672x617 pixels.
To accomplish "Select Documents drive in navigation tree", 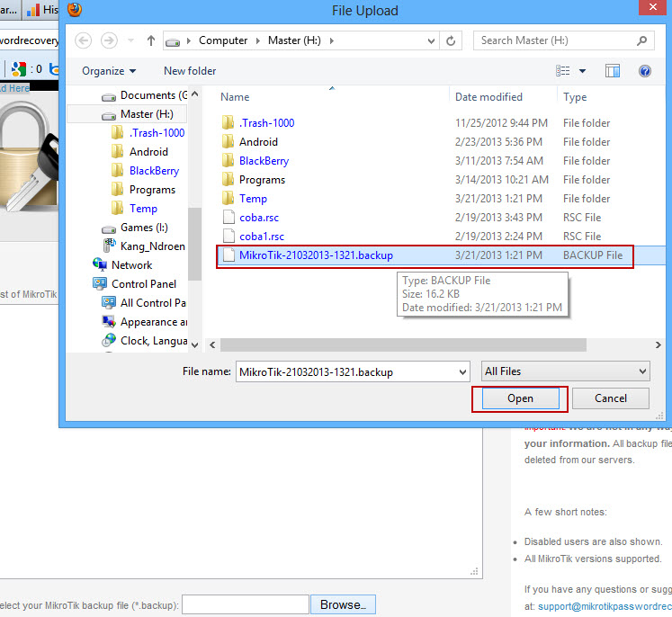I will click(x=145, y=95).
